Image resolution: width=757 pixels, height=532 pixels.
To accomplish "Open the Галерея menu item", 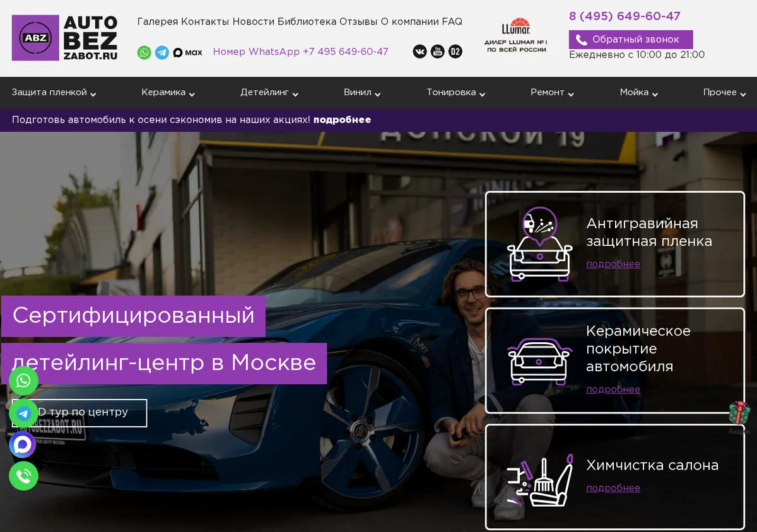I will (x=158, y=21).
